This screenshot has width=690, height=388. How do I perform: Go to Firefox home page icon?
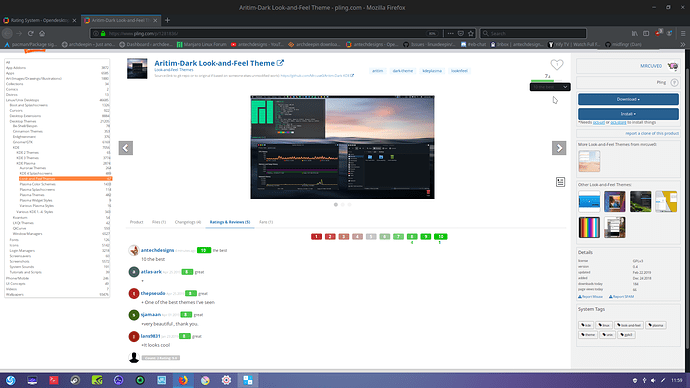pyautogui.click(x=42, y=33)
